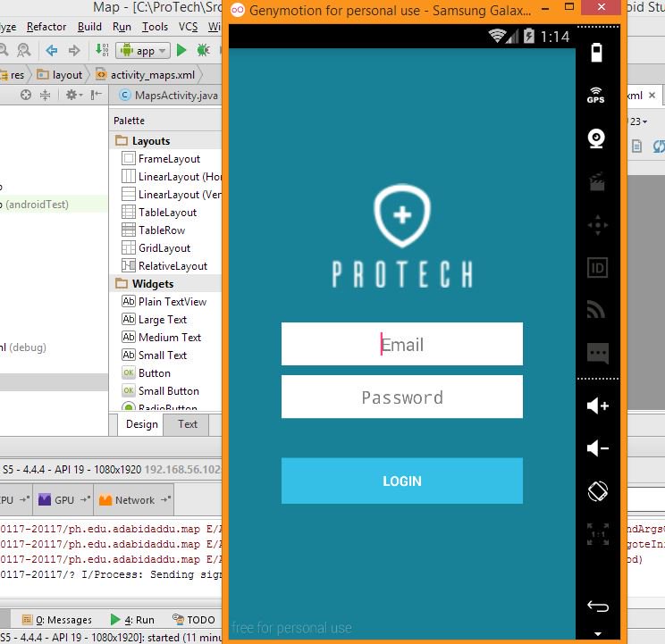Screen dimensions: 665x644
Task: Click the make project icon
Action: point(102,49)
